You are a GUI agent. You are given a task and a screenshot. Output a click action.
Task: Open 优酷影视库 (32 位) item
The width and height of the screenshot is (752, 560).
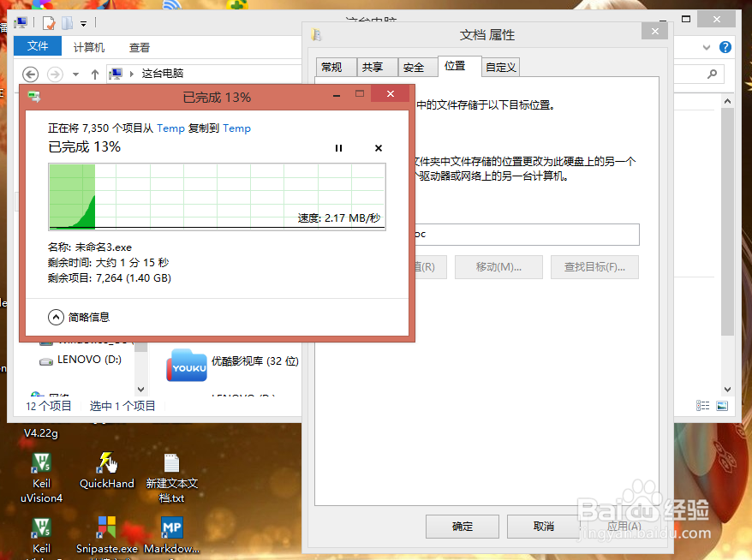[233, 365]
